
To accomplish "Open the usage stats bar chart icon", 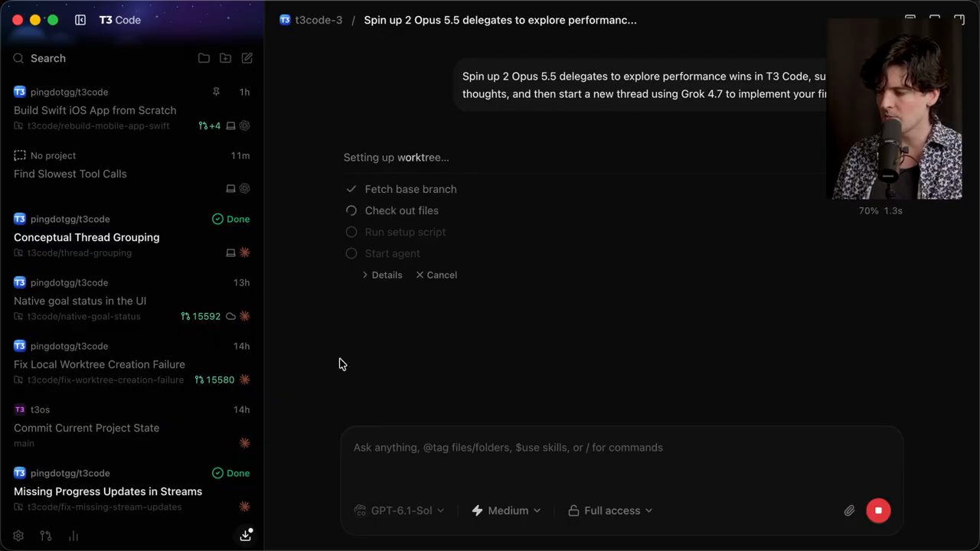I will click(73, 536).
